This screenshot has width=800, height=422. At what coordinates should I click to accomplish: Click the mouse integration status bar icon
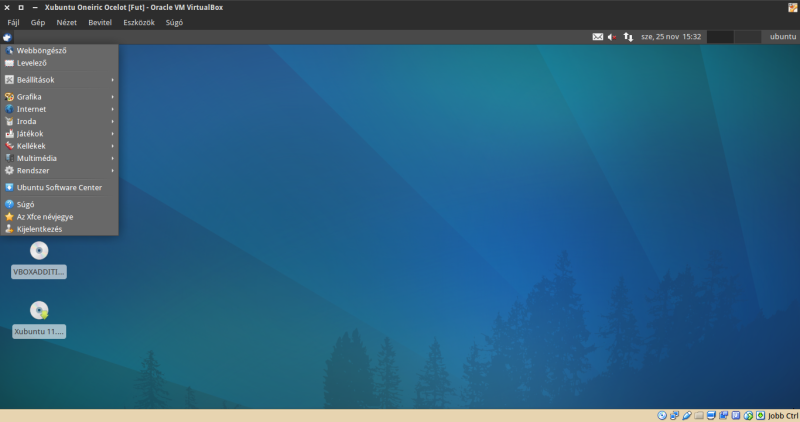pos(748,415)
